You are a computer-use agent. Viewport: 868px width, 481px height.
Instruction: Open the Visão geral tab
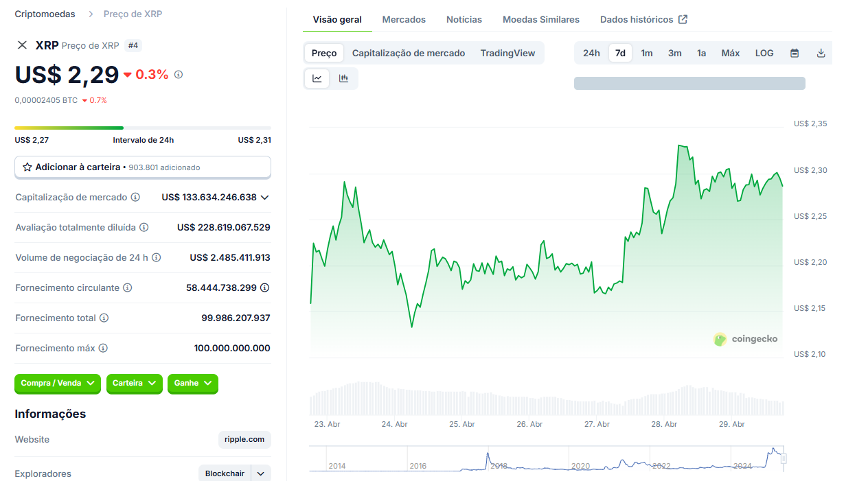click(337, 19)
